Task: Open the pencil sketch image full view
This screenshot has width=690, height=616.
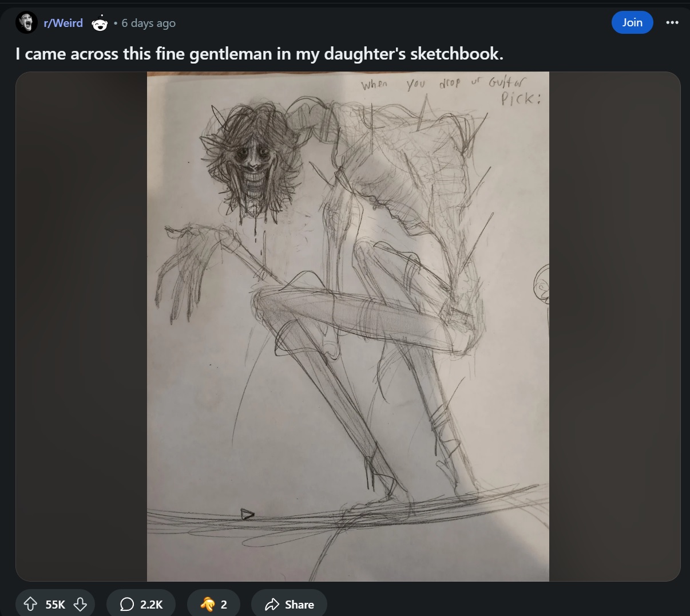Action: coord(348,326)
